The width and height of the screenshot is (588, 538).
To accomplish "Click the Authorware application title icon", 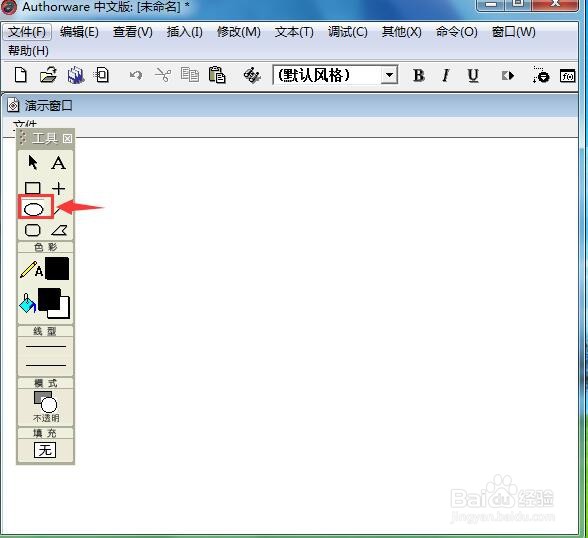I will point(8,6).
